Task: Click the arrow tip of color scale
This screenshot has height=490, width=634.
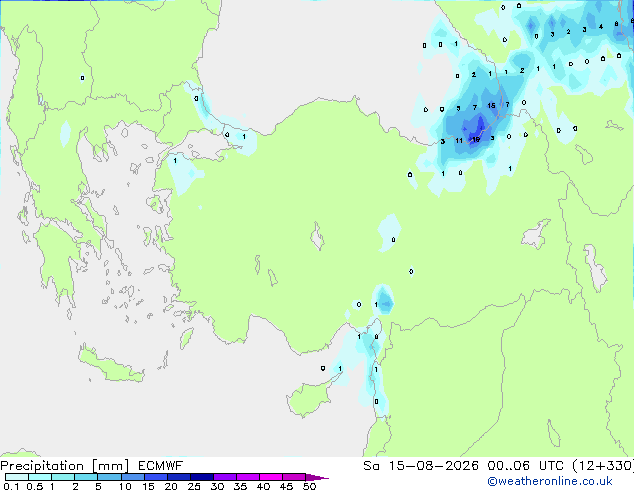Action: click(x=317, y=477)
